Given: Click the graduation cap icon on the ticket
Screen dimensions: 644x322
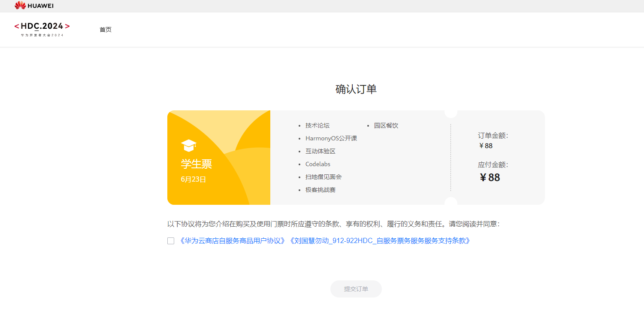Looking at the screenshot, I should tap(189, 146).
